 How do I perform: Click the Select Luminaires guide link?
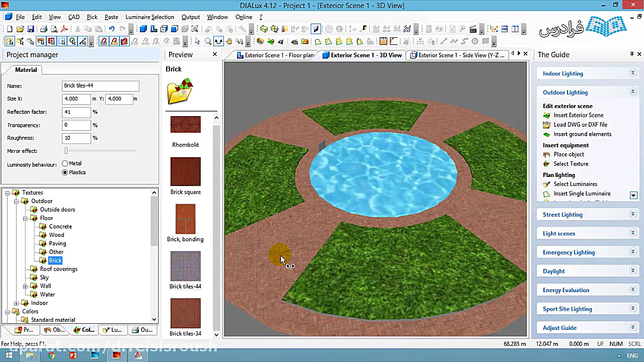tap(575, 184)
